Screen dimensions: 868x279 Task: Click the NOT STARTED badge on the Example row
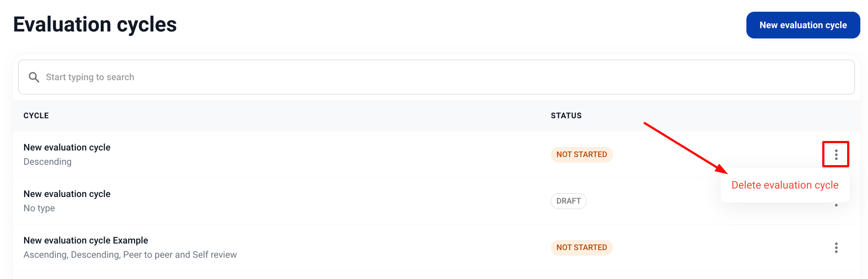coord(582,248)
